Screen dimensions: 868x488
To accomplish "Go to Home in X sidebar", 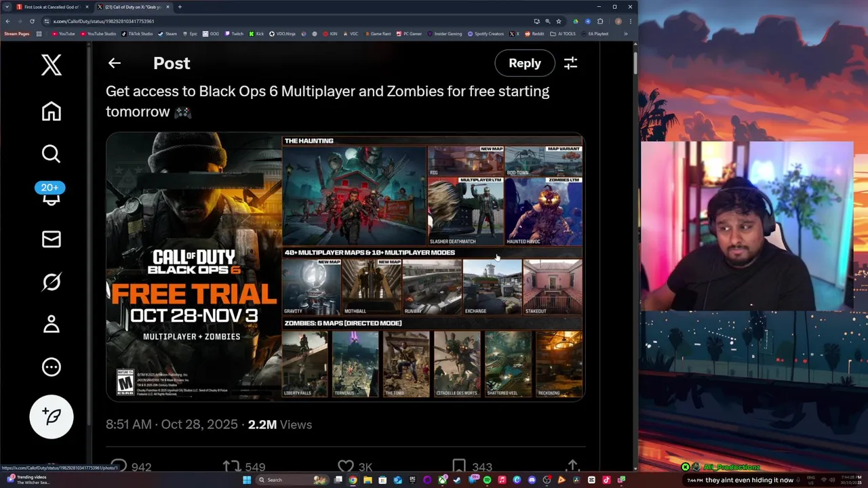I will tap(52, 111).
